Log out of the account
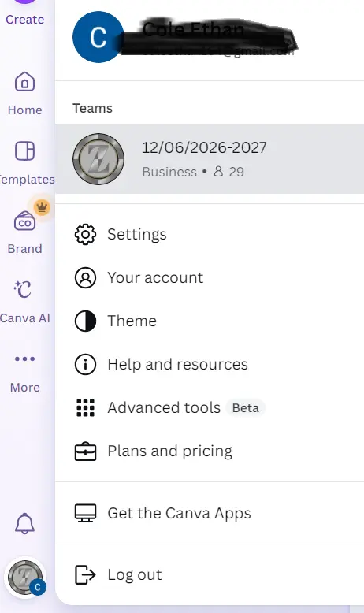 pos(210,574)
